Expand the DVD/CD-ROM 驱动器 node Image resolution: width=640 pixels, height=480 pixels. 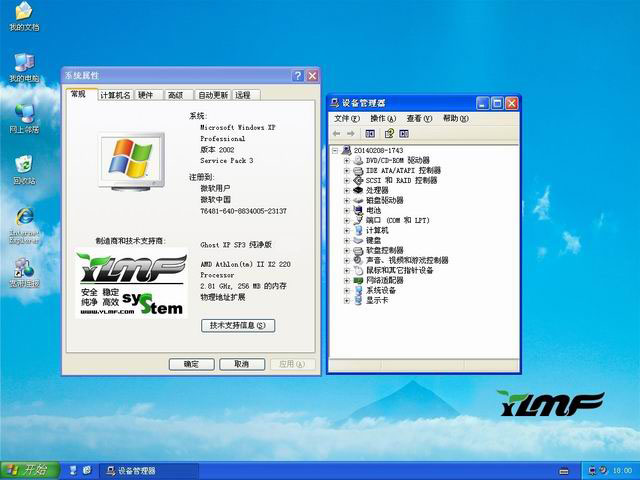(347, 160)
